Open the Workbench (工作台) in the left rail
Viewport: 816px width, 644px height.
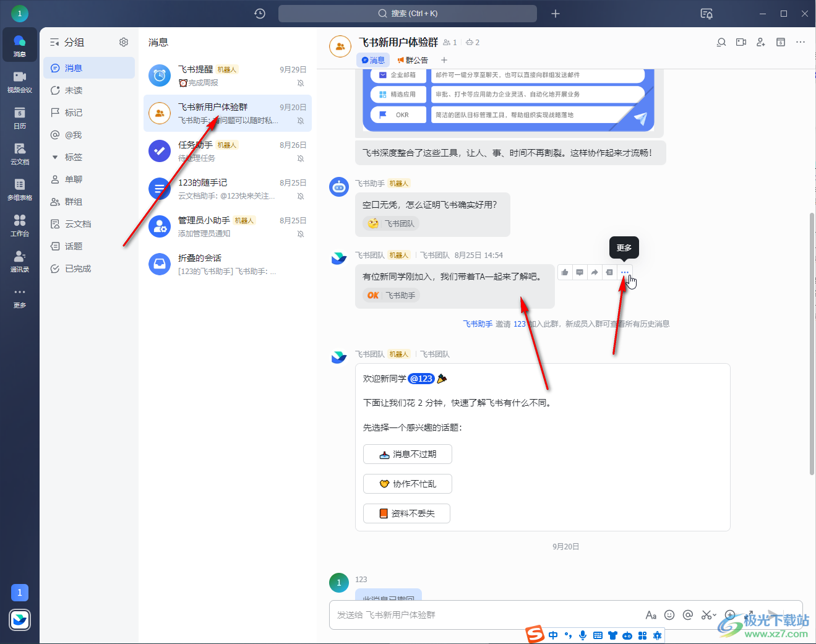tap(20, 225)
